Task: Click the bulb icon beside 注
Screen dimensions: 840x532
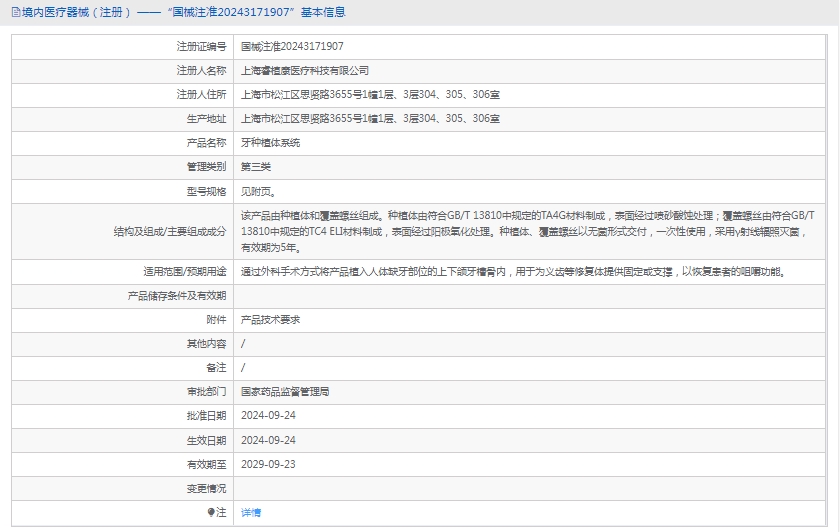Action: click(211, 512)
